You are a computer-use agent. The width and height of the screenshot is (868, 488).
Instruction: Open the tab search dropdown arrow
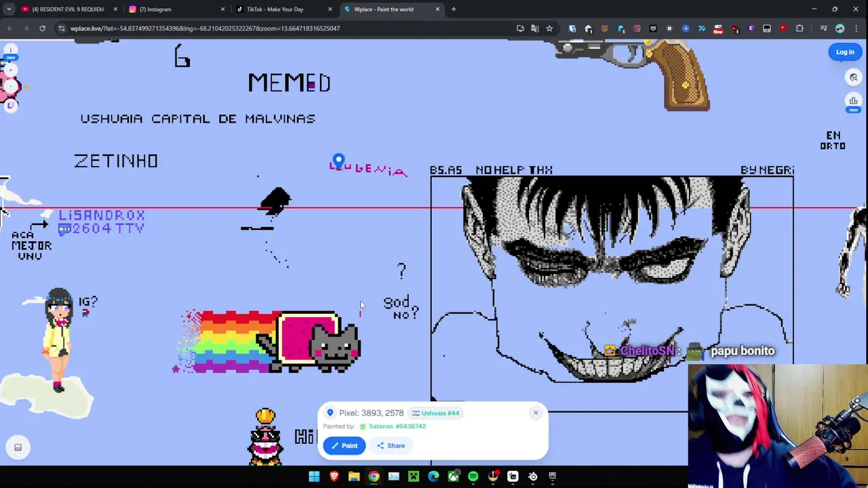pos(8,9)
